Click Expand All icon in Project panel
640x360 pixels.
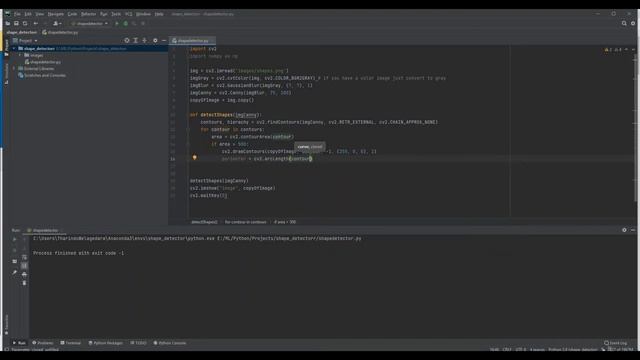tap(136, 40)
